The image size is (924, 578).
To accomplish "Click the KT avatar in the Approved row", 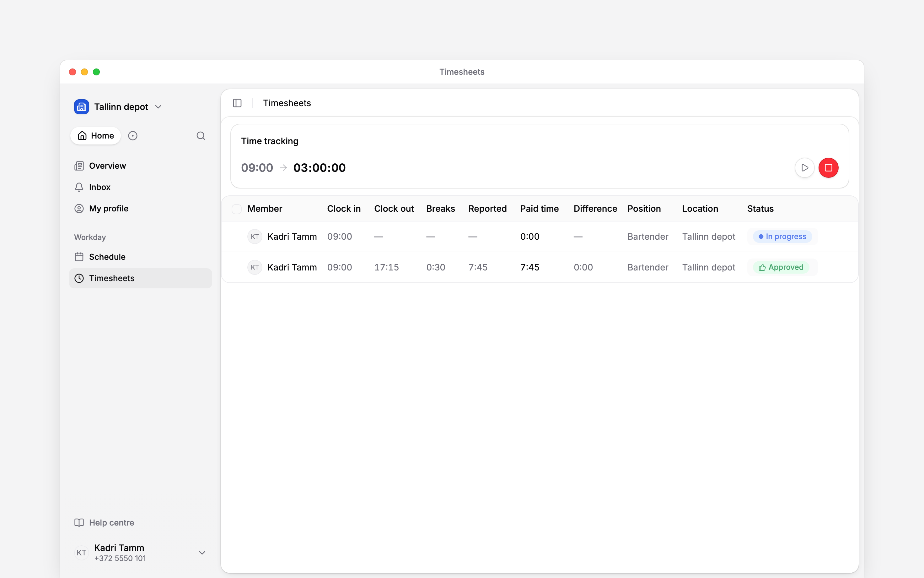I will pos(255,267).
